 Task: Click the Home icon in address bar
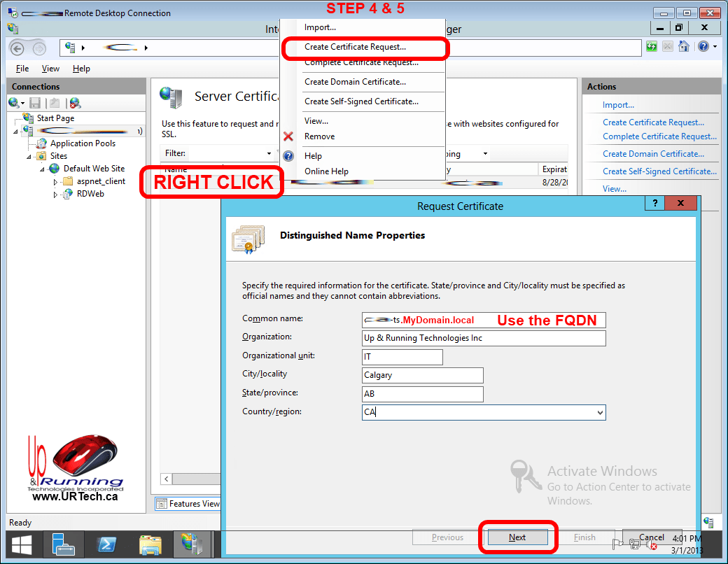[x=683, y=47]
